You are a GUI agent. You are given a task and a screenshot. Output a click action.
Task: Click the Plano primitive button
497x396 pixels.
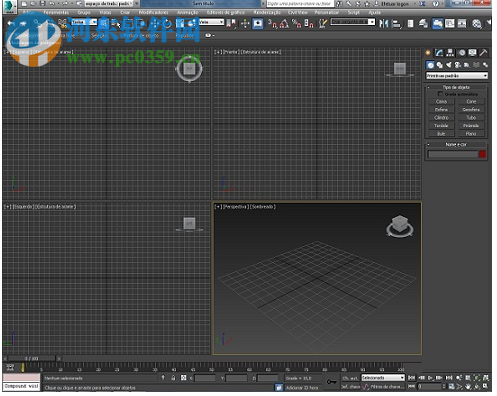[x=471, y=134]
